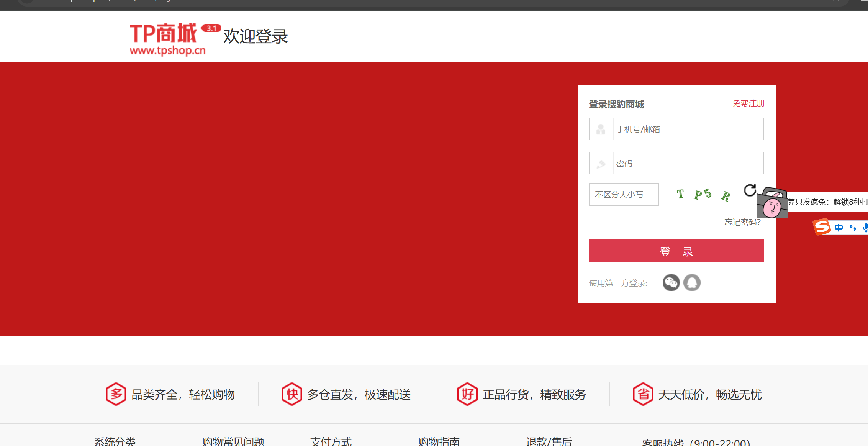868x446 pixels.
Task: Log in with the QQ penguin icon
Action: click(692, 283)
